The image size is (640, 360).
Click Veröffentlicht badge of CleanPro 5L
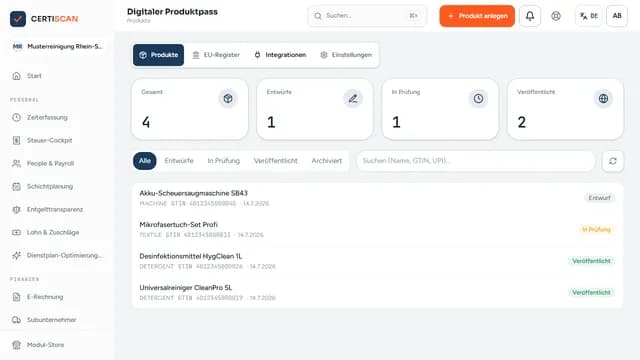pyautogui.click(x=591, y=292)
